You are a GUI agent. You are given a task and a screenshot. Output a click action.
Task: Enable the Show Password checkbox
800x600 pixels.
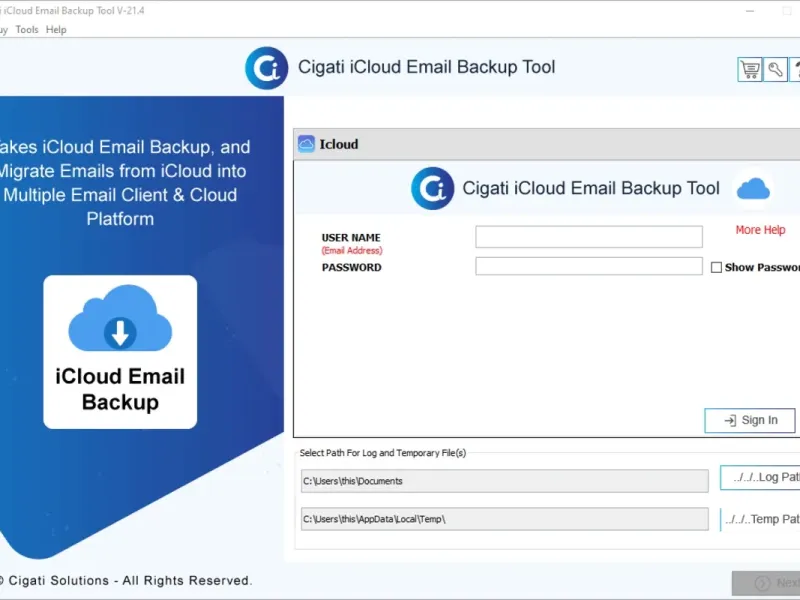tap(716, 267)
